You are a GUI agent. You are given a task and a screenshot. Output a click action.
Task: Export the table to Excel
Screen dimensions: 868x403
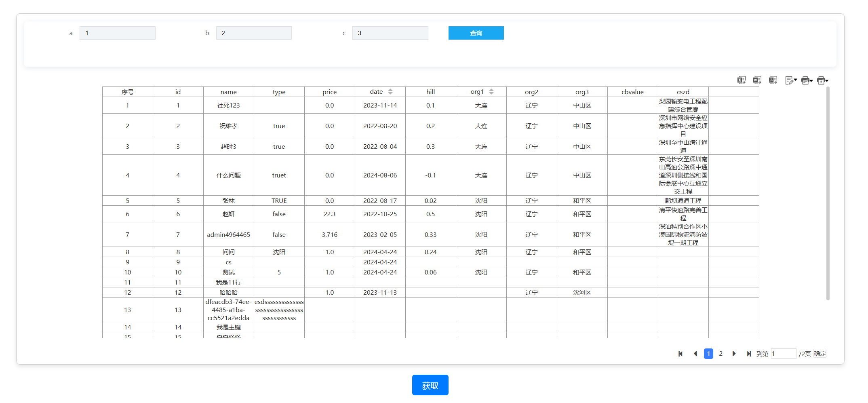click(741, 80)
